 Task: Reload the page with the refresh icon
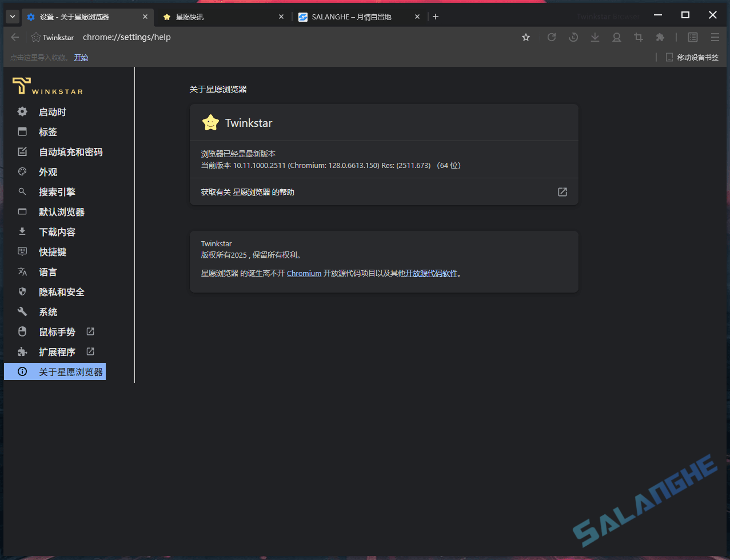coord(551,37)
